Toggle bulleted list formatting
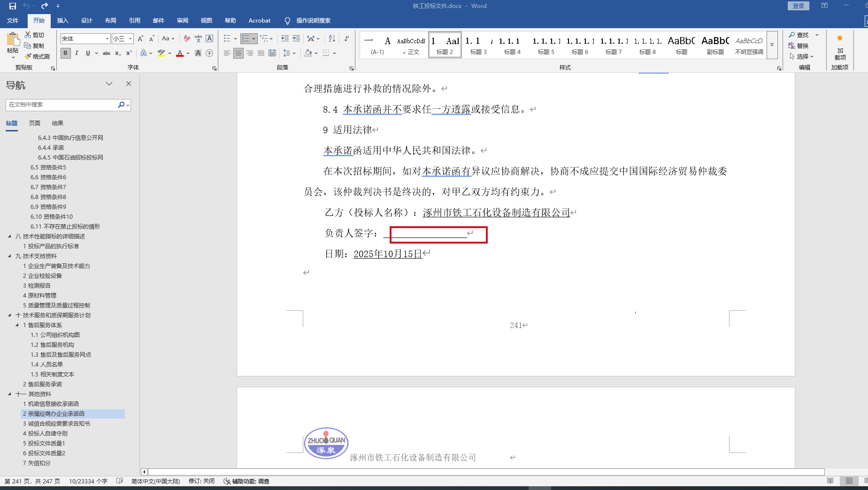 pos(227,38)
